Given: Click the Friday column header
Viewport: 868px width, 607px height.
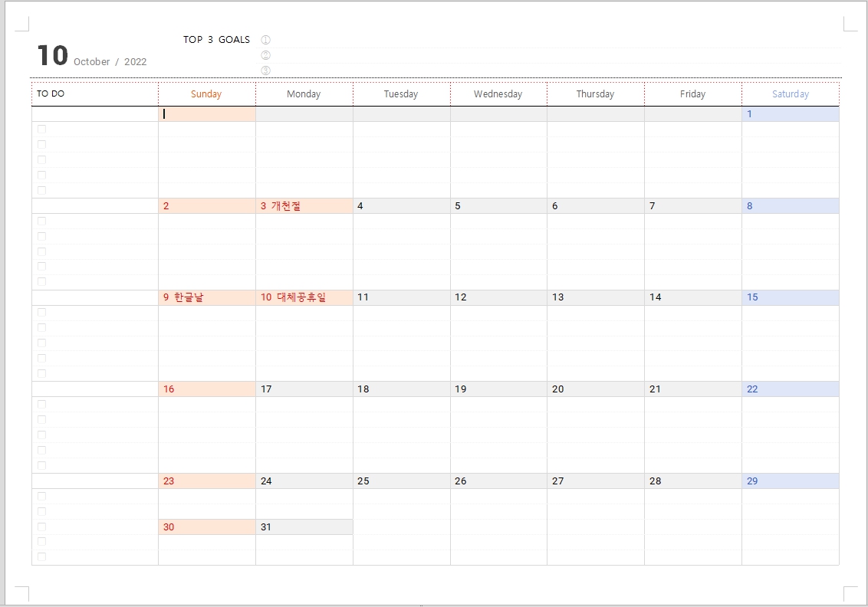Looking at the screenshot, I should [693, 94].
